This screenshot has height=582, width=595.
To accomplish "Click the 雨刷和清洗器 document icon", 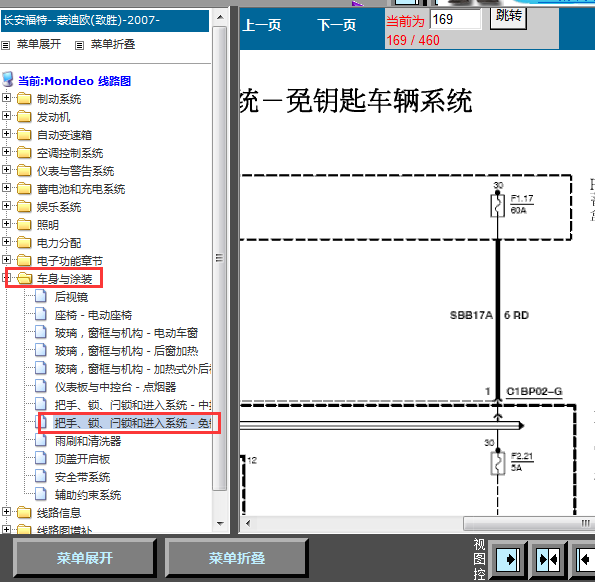I will pos(41,440).
